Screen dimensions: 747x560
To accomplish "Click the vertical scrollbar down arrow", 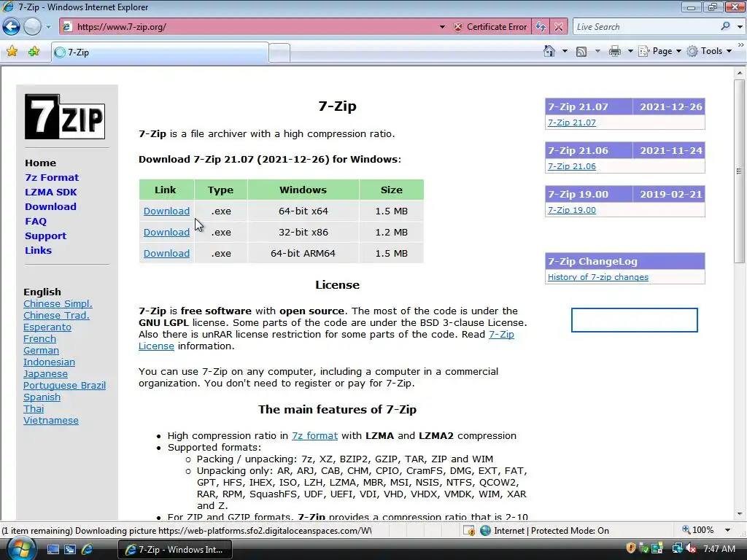I will [x=740, y=514].
